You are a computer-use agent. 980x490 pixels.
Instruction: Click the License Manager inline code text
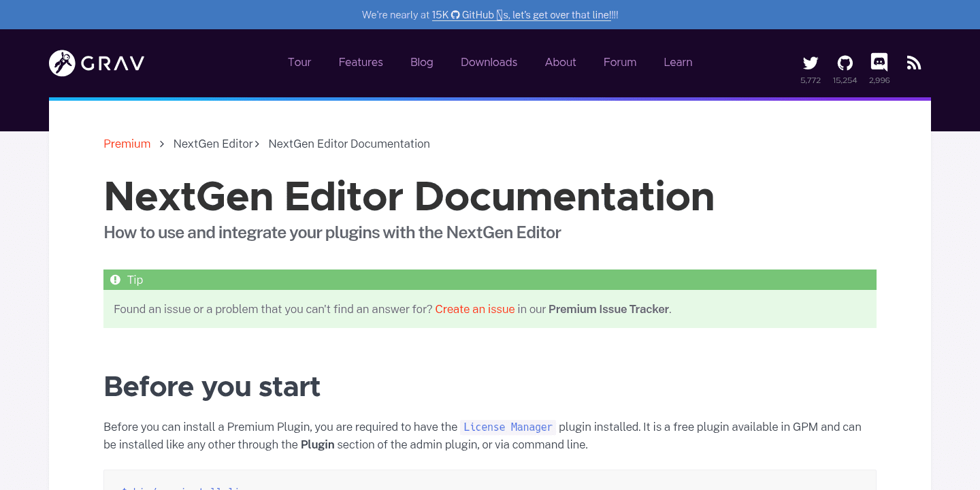[507, 427]
